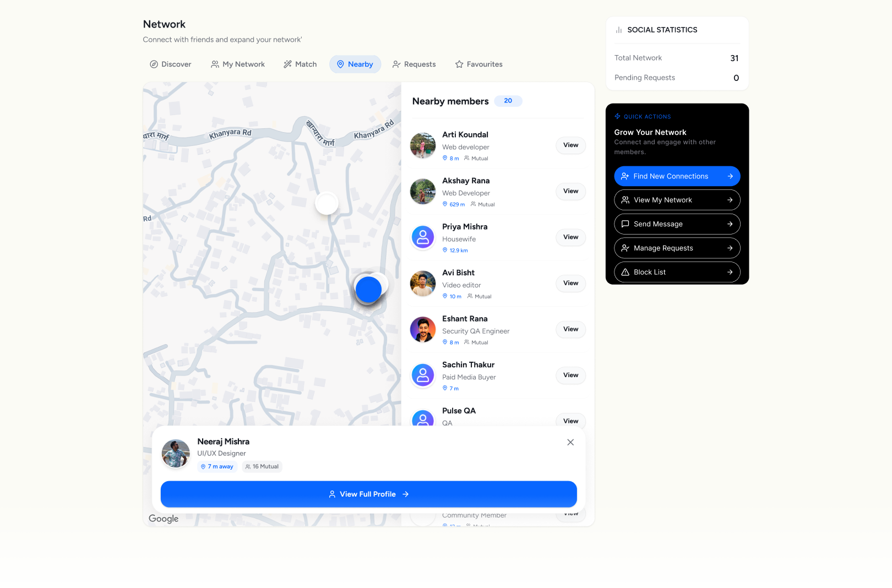Screen dimensions: 892x588
Task: Click the star icon on Favourites
Action: (459, 64)
